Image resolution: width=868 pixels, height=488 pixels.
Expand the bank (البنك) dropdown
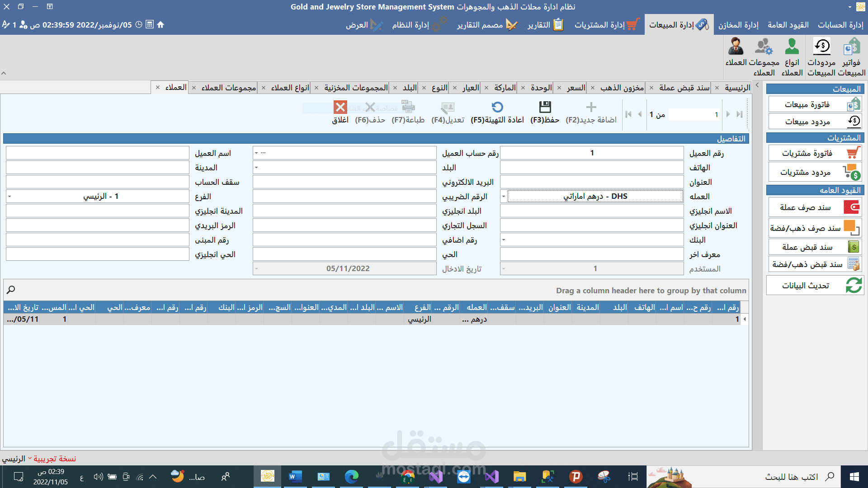[504, 240]
